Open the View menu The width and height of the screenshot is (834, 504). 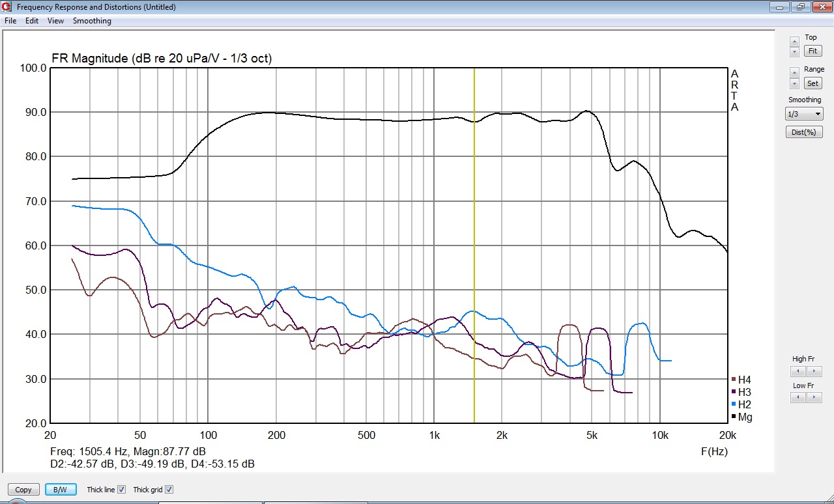coord(56,21)
